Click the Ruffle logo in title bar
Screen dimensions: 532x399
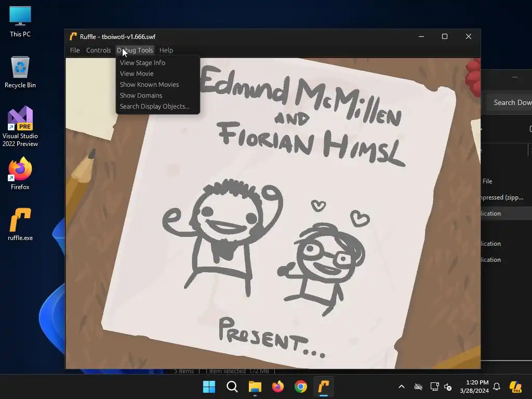pos(73,36)
